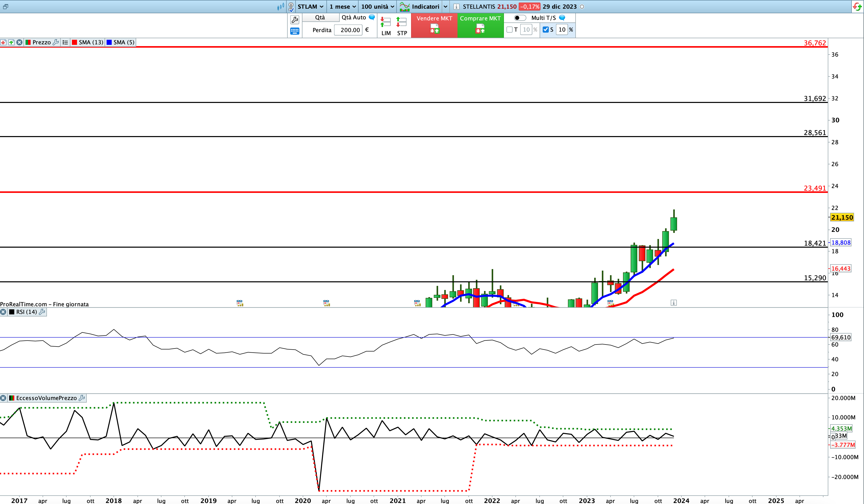Click the calendar event icon near ott 2019
The width and height of the screenshot is (864, 504).
pos(240,303)
